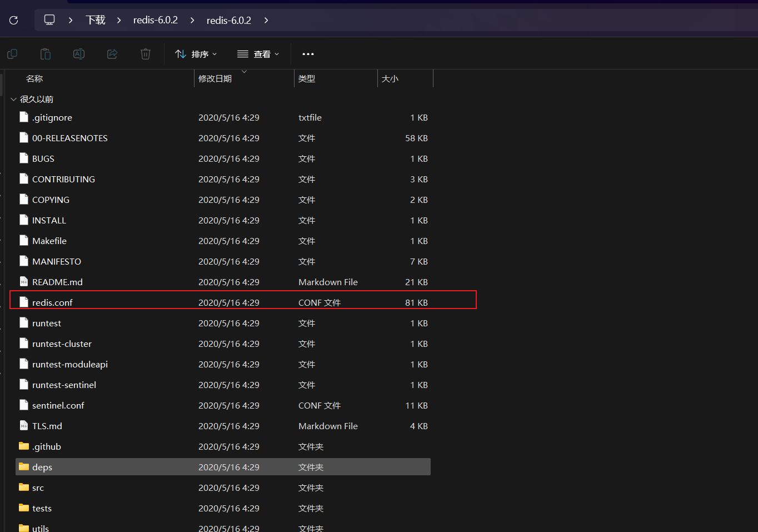758x532 pixels.
Task: Select the README.md file icon
Action: [x=24, y=281]
